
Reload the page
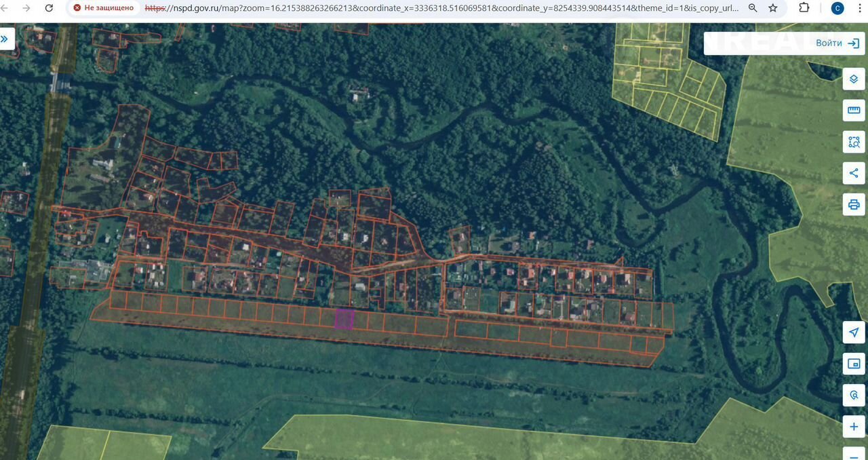pyautogui.click(x=49, y=8)
